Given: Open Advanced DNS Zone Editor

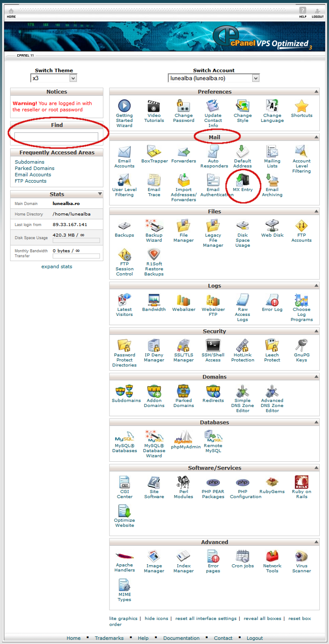Looking at the screenshot, I should click(x=272, y=399).
